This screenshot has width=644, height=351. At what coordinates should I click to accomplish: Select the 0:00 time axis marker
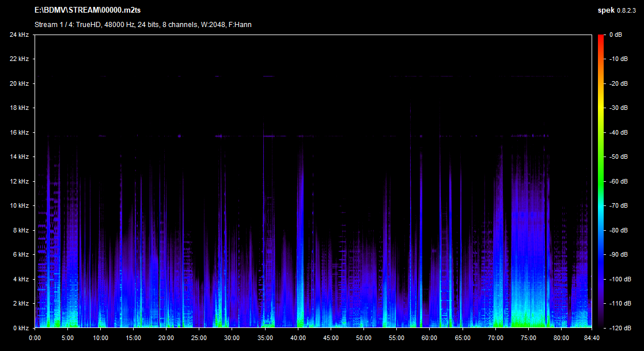click(35, 338)
